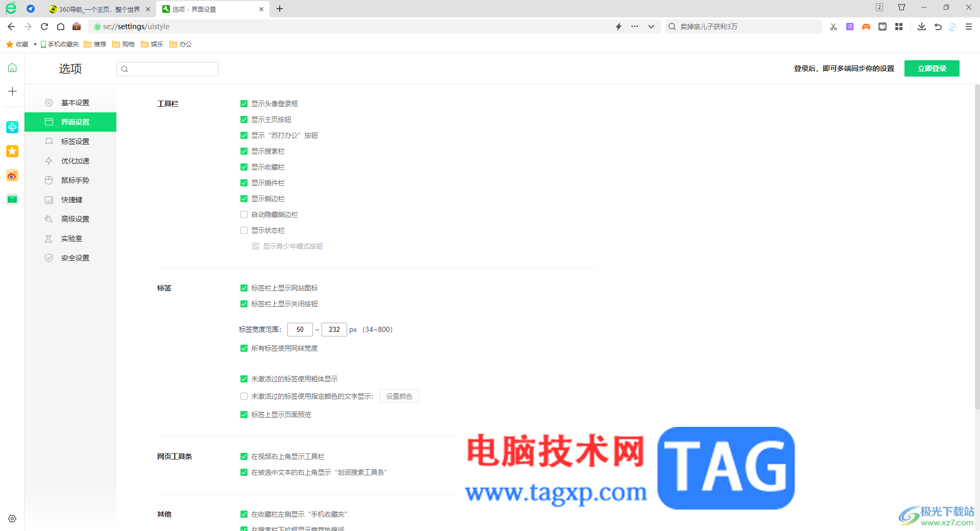The height and width of the screenshot is (531, 980).
Task: Uncheck 显示主页按钮 checkbox
Action: [244, 119]
